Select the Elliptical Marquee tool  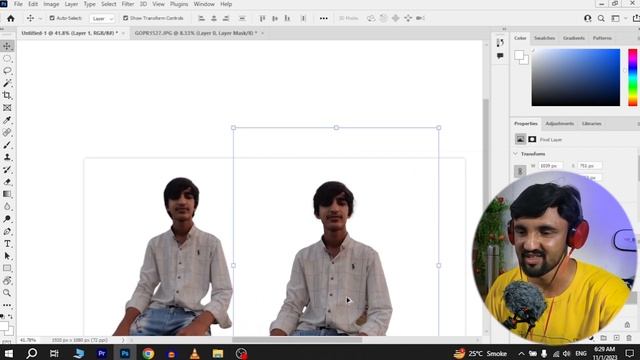coord(7,58)
